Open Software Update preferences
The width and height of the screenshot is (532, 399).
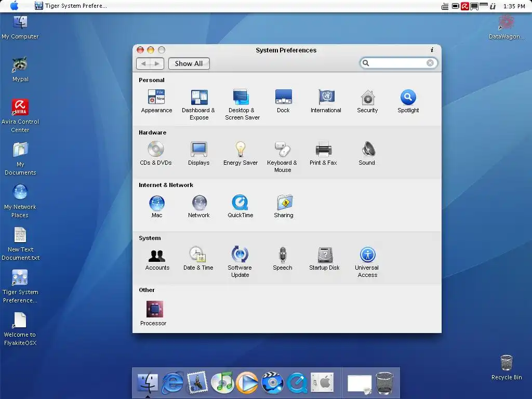pyautogui.click(x=240, y=262)
